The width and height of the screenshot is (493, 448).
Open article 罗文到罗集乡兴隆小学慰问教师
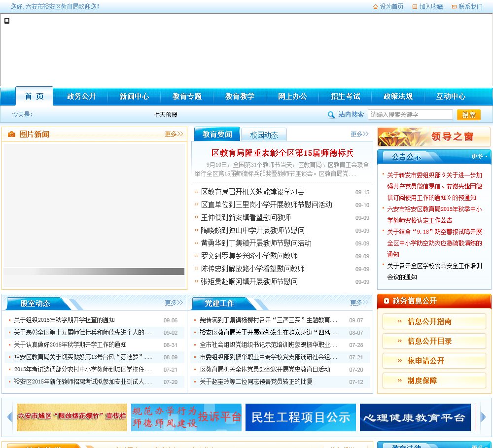[249, 256]
